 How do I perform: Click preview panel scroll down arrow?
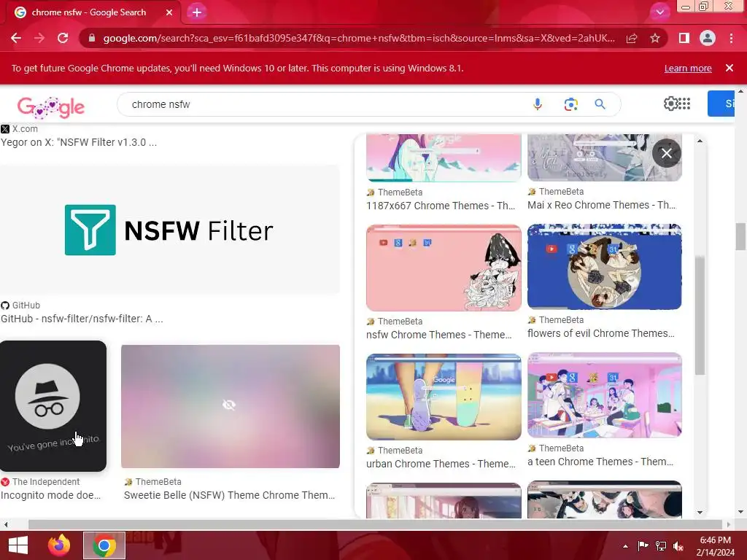(700, 513)
